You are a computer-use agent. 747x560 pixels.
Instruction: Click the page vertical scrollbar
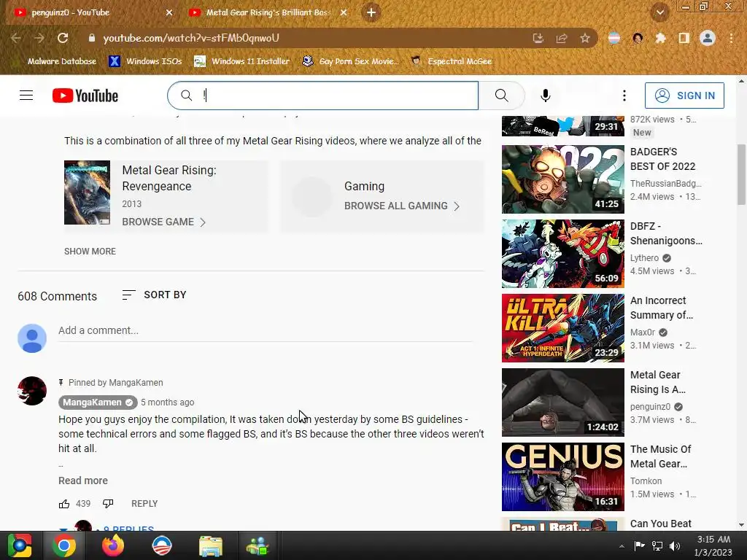point(742,174)
